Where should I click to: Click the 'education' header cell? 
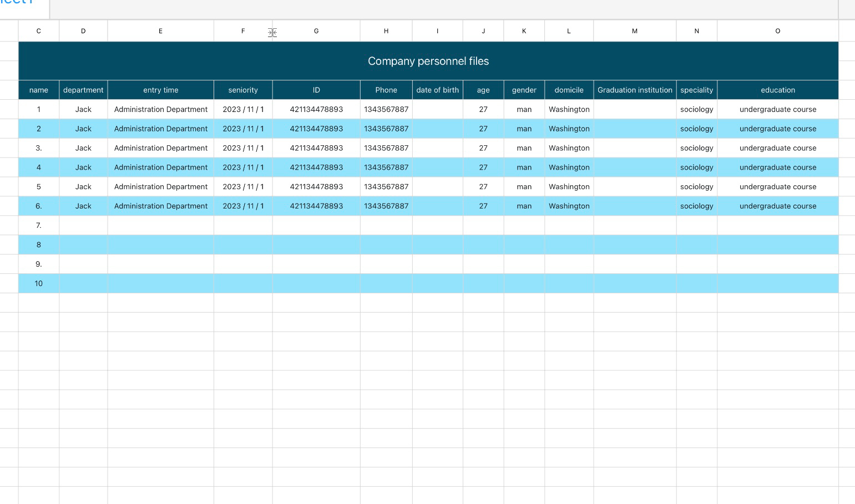coord(778,90)
